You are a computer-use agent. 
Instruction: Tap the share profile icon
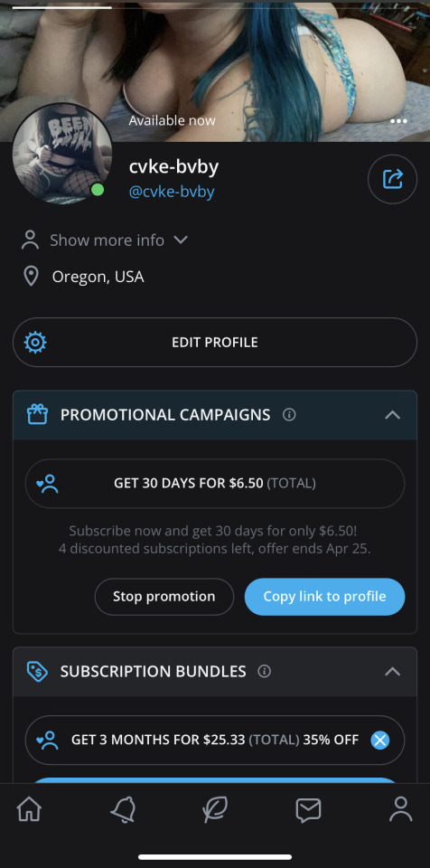click(392, 179)
